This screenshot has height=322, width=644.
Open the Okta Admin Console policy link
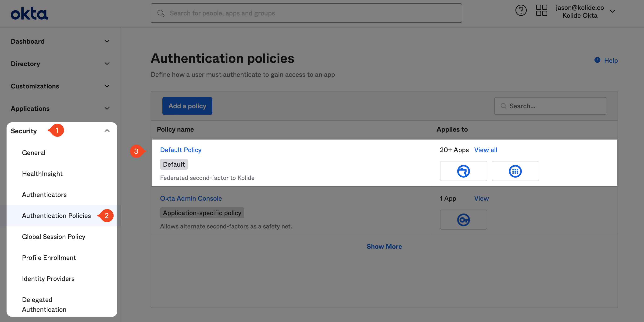[191, 198]
